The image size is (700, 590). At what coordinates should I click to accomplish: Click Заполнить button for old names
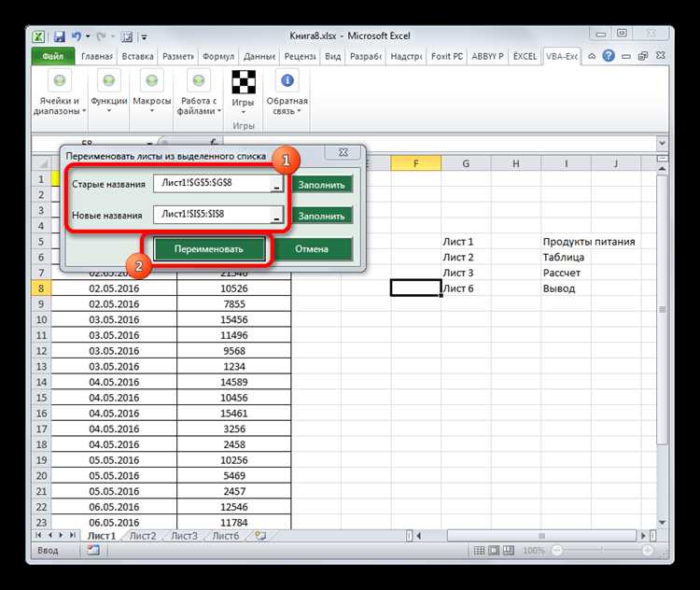coord(321,185)
